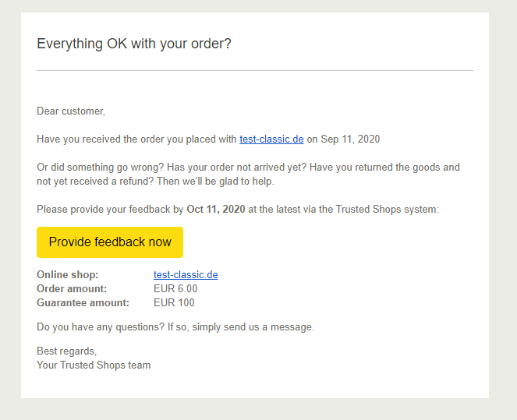517x420 pixels.
Task: Click the yellow Provide feedback now button
Action: (110, 242)
